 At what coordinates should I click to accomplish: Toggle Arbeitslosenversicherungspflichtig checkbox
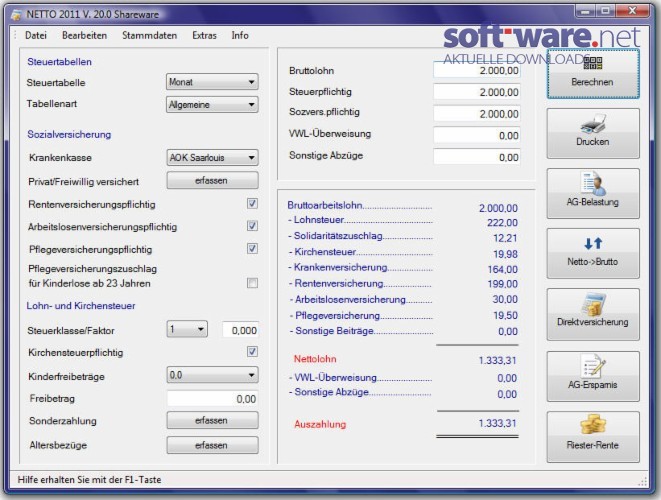[252, 226]
